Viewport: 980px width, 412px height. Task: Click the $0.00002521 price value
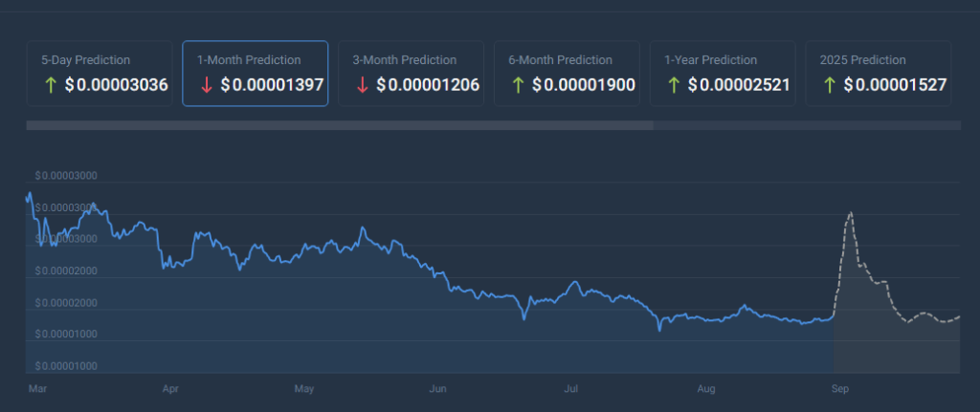tap(740, 85)
